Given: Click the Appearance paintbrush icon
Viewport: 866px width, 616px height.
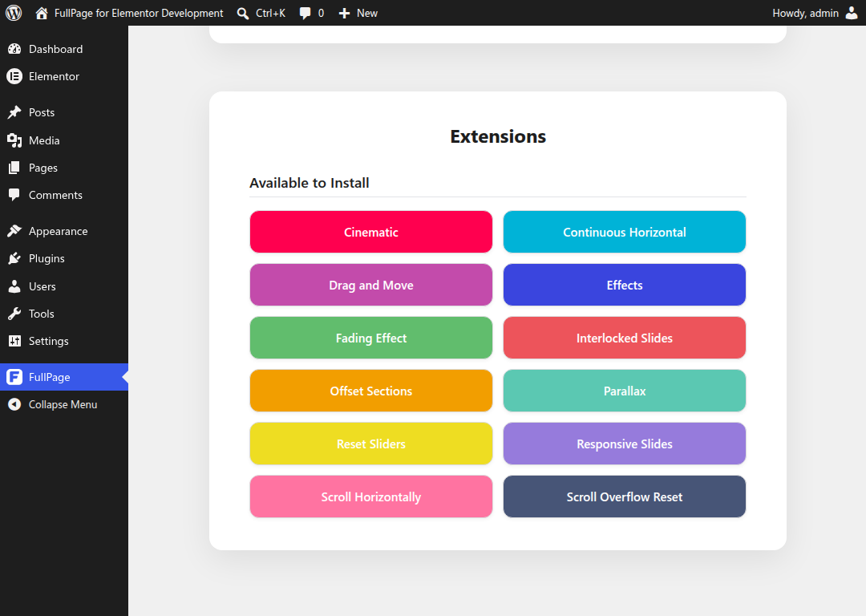Looking at the screenshot, I should coord(14,231).
